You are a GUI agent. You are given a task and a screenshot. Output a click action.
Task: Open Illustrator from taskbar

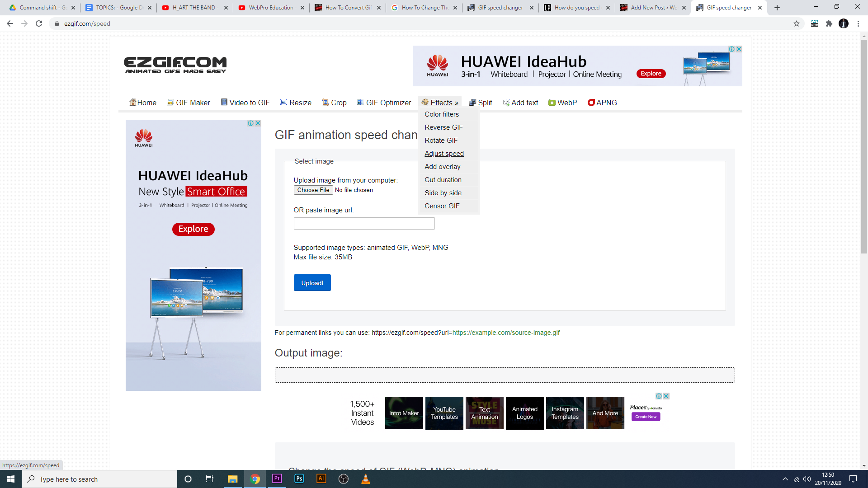coord(321,479)
